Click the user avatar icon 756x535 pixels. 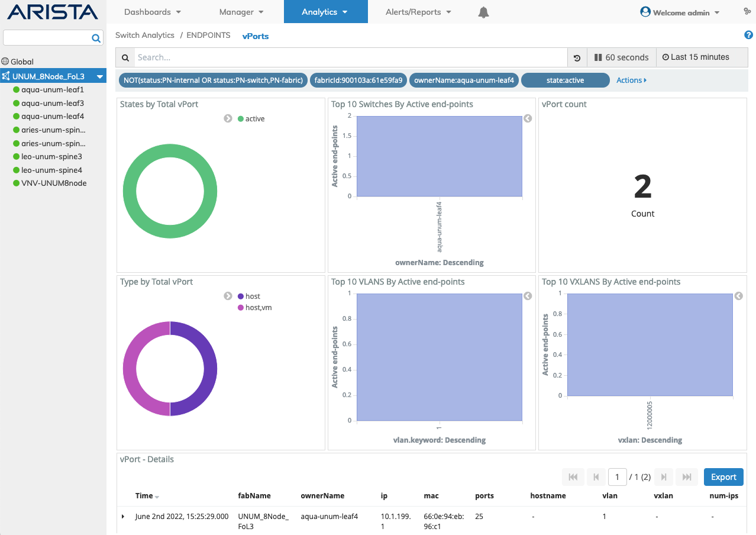coord(645,12)
